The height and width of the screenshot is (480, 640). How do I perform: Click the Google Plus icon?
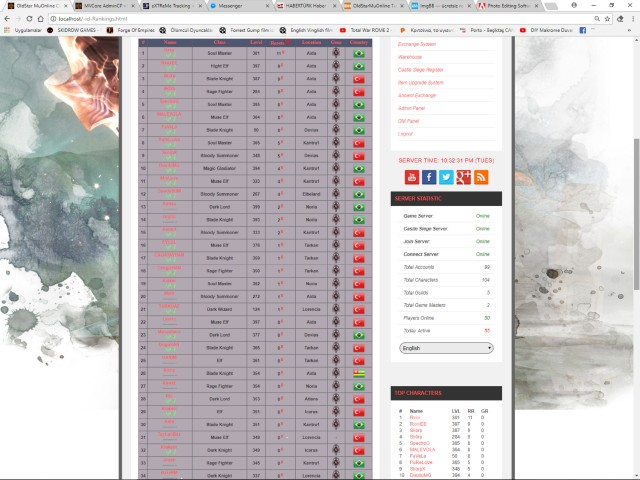click(463, 177)
